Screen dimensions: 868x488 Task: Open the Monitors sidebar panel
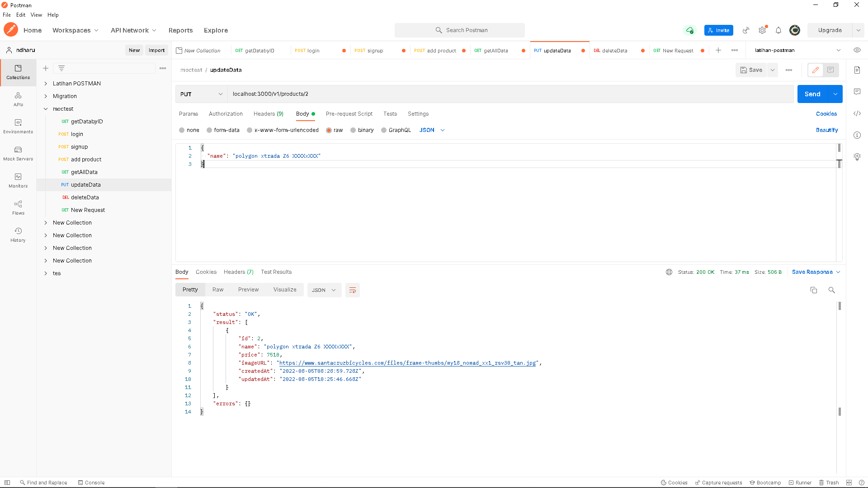18,181
